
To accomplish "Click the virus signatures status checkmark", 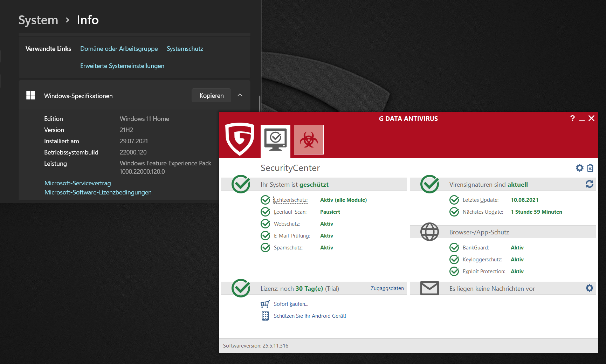I will [x=430, y=184].
